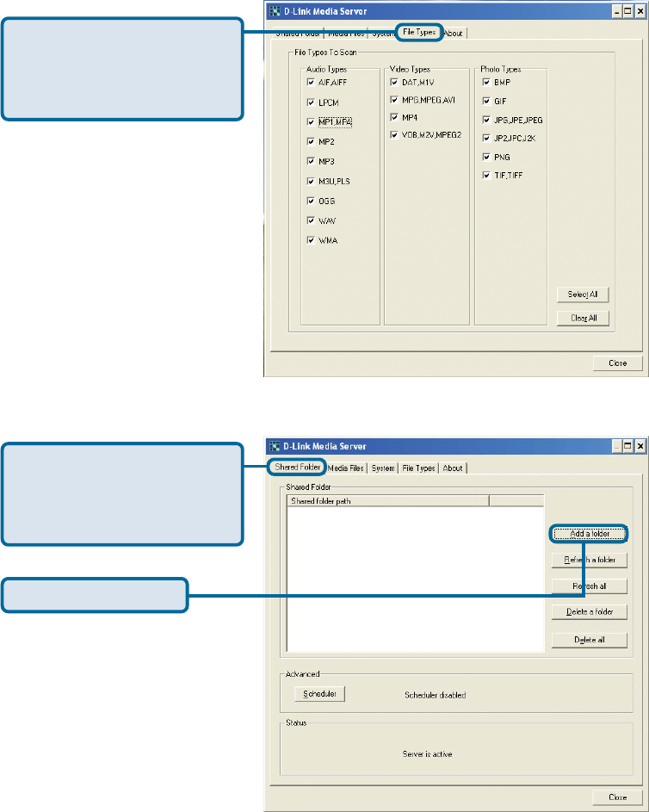Open the About tab in lower window
The height and width of the screenshot is (812, 649).
click(453, 468)
